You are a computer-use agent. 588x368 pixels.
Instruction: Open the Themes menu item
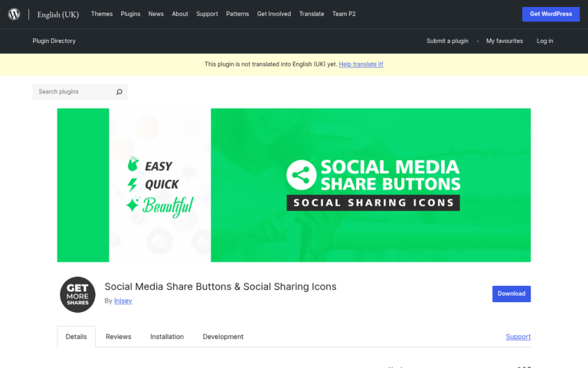pyautogui.click(x=102, y=14)
